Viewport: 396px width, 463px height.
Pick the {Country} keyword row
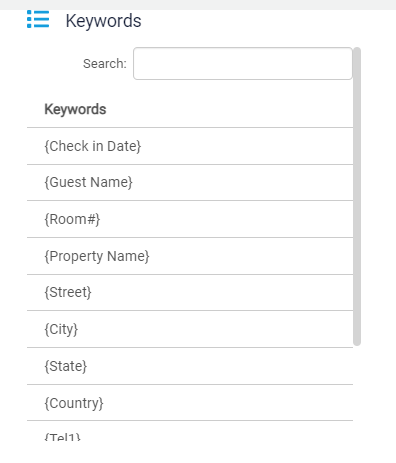point(190,403)
